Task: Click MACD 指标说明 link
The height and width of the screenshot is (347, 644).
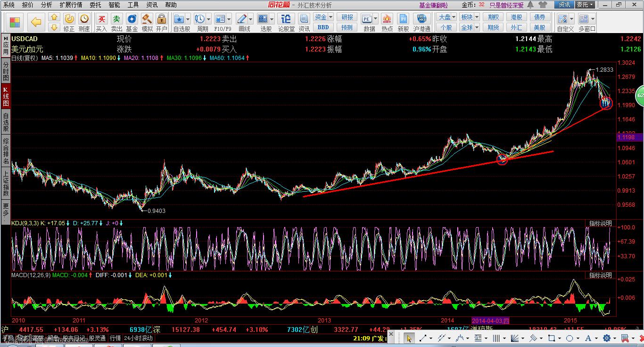Action: point(600,275)
